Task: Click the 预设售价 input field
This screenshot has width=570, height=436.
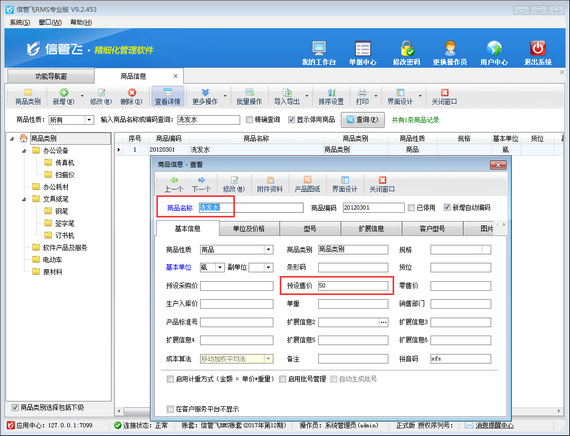Action: (353, 286)
